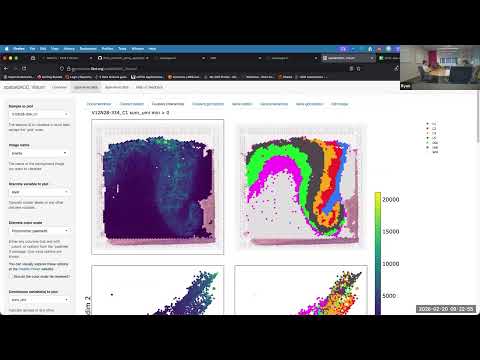Switch to the Clusters (static) subtab
Screen dimensions: 480x360
[132, 104]
